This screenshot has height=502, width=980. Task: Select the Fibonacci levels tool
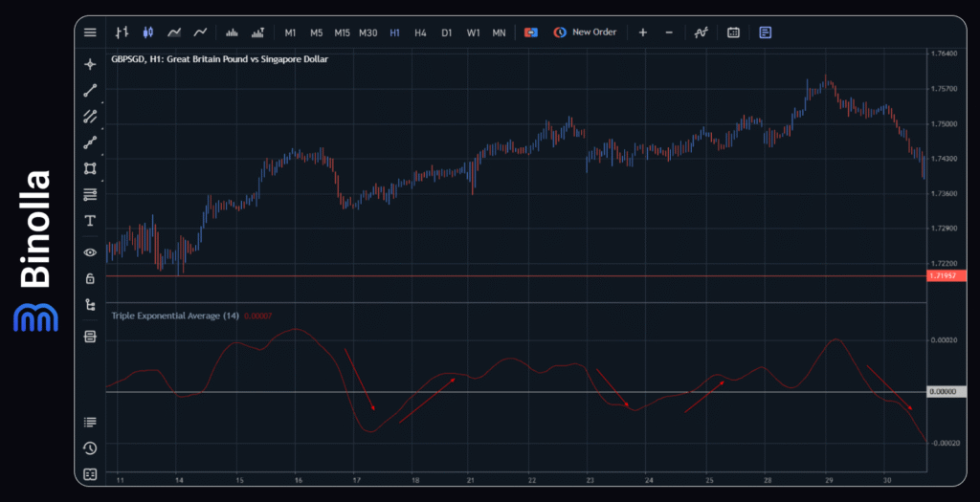(90, 195)
